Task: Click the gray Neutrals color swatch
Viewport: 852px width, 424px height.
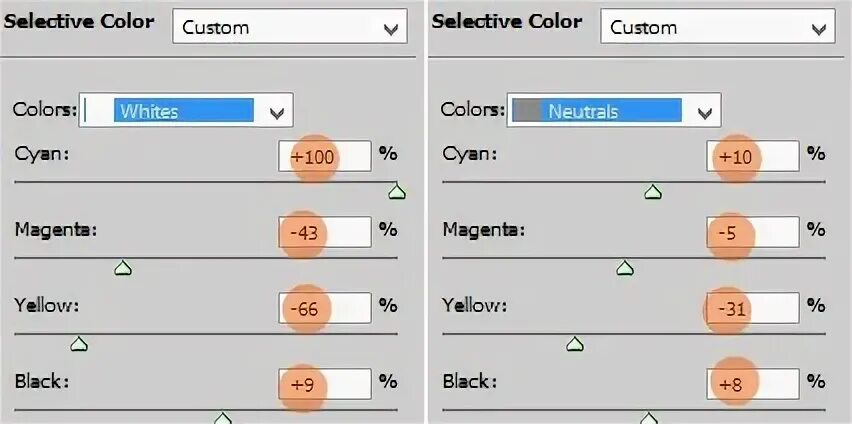Action: pos(525,110)
